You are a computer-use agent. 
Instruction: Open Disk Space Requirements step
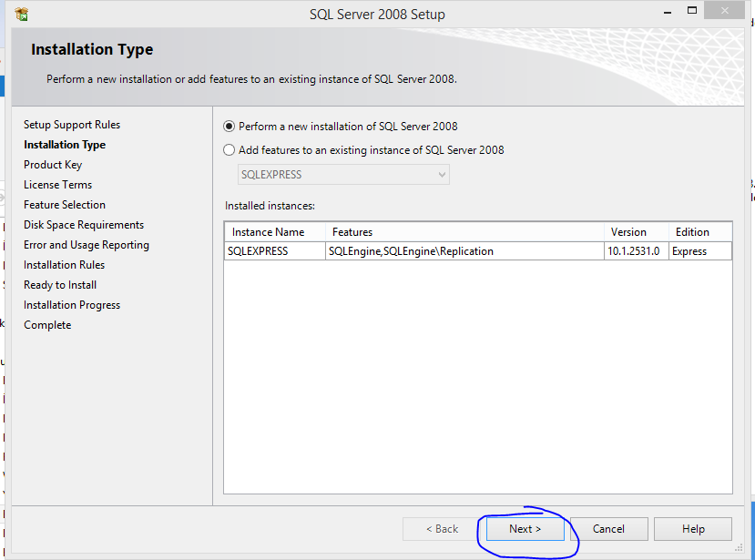click(84, 225)
